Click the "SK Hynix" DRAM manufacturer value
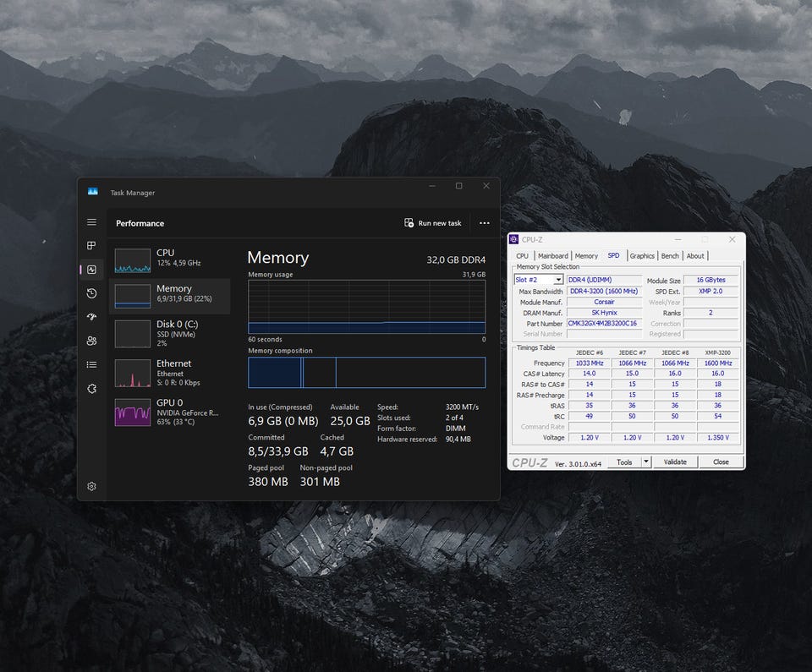The height and width of the screenshot is (672, 812). coord(604,312)
